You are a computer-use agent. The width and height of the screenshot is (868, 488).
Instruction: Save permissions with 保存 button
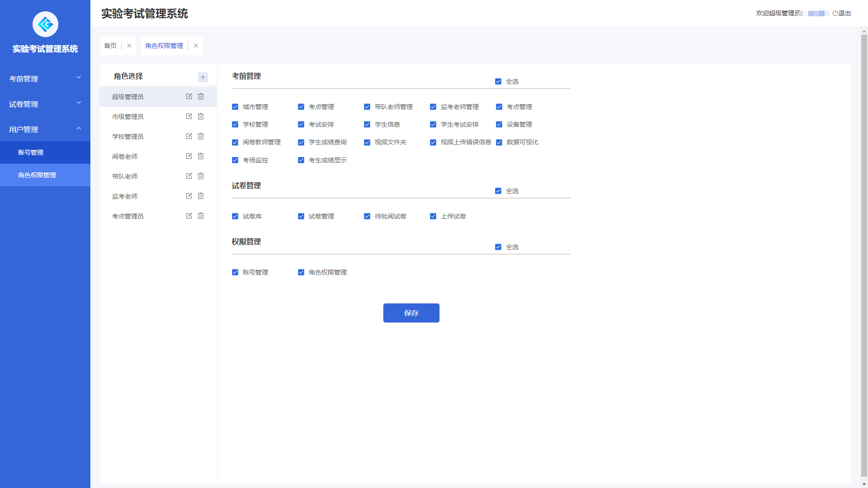[x=411, y=313]
